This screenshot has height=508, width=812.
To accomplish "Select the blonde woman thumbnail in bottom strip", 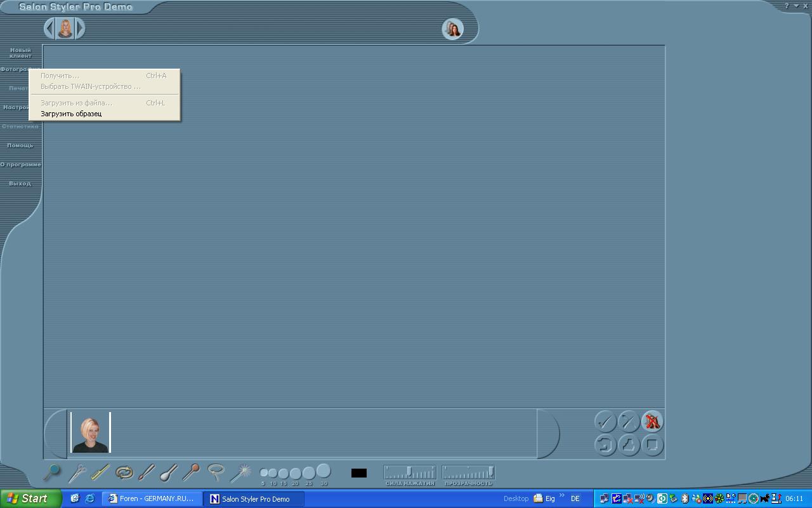I will pyautogui.click(x=90, y=432).
